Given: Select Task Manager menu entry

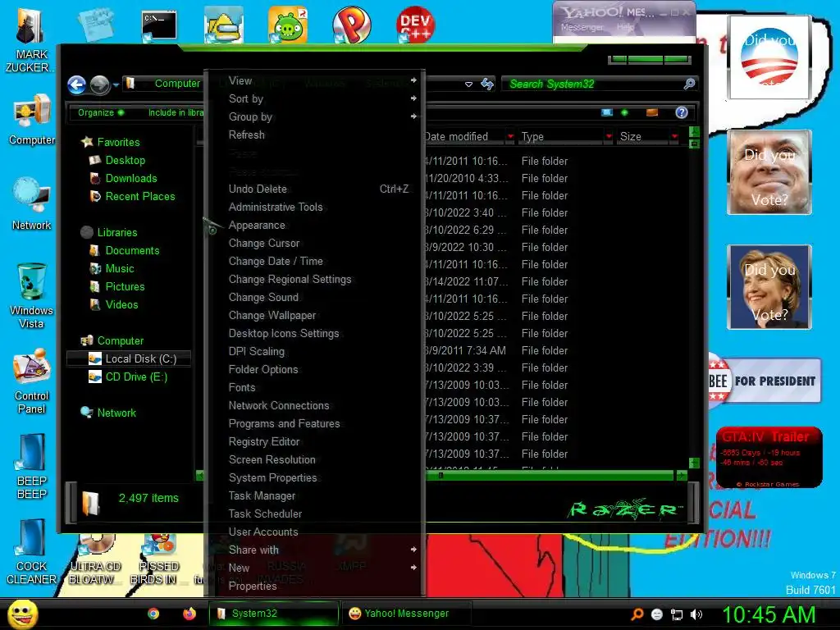Looking at the screenshot, I should pos(314,496).
